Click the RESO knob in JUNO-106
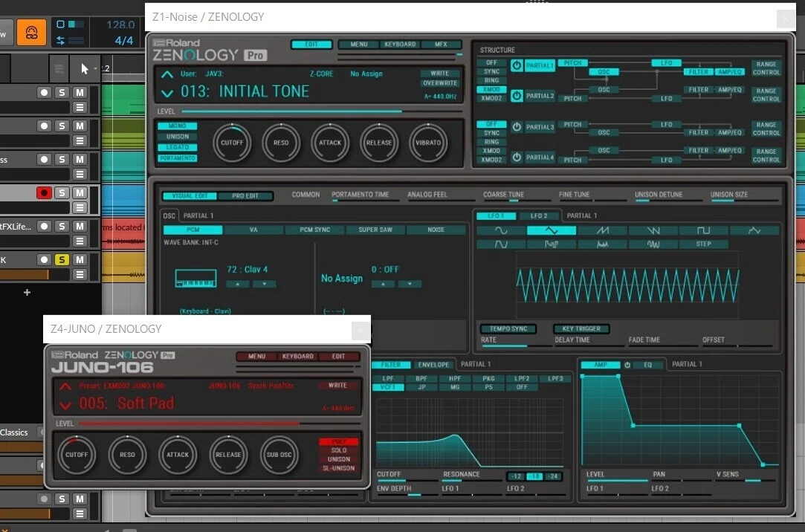 (127, 455)
